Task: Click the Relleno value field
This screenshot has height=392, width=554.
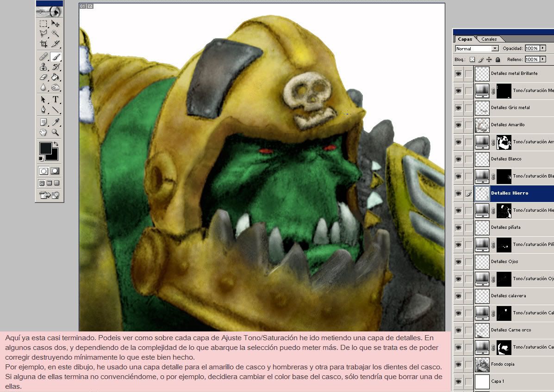Action: click(532, 59)
